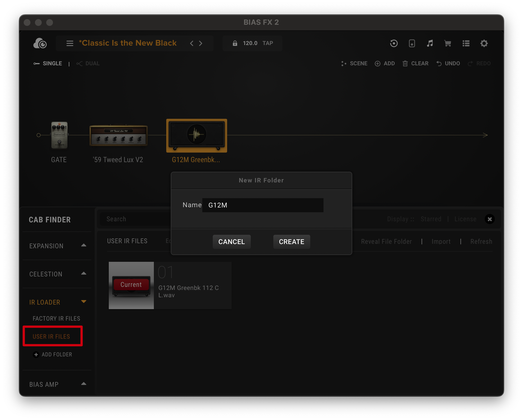Screen dimensions: 523x420
Task: Click CANCEL in New IR Folder dialog
Action: tap(232, 242)
